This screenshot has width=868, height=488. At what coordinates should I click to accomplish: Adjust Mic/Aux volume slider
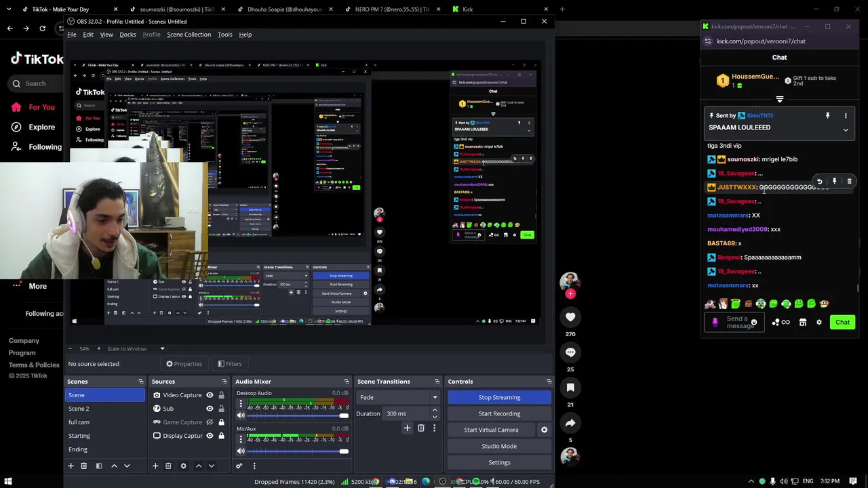coord(298,451)
